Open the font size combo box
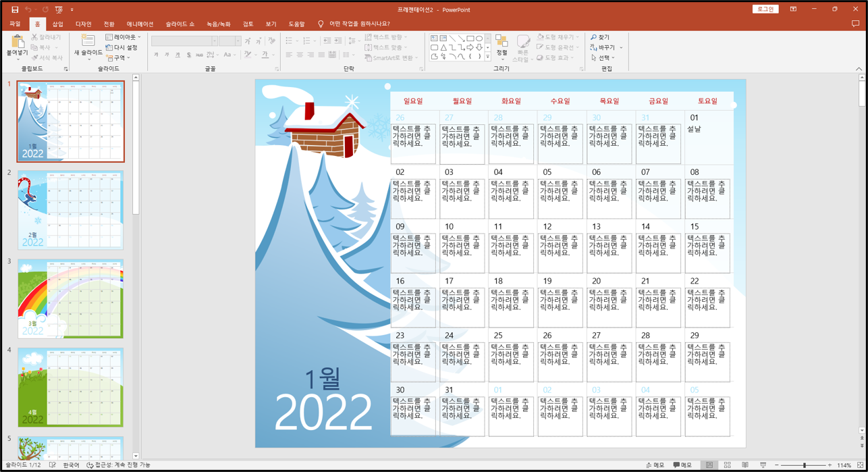This screenshot has width=868, height=472. click(x=230, y=41)
